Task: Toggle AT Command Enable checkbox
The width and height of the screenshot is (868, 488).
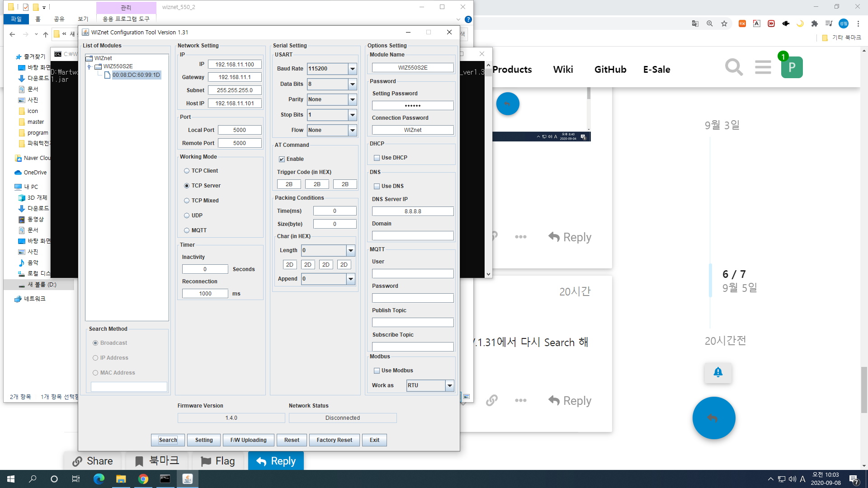Action: point(282,159)
